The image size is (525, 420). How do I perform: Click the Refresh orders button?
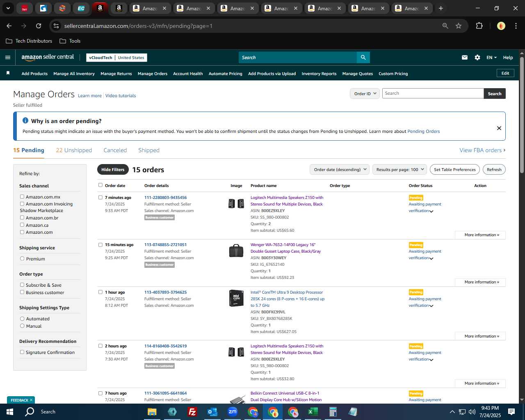click(x=494, y=169)
